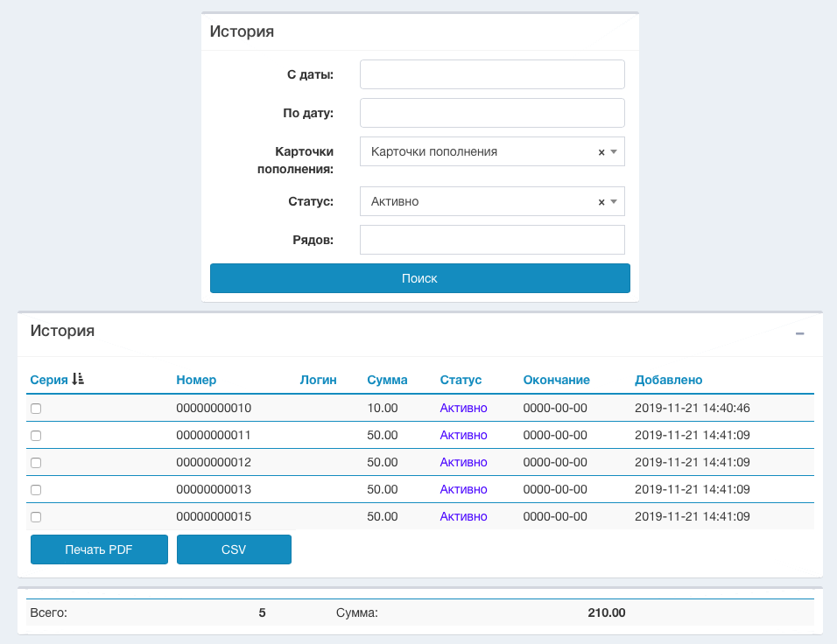Toggle the checkbox for card 00000000011
This screenshot has height=644, width=837.
point(36,436)
